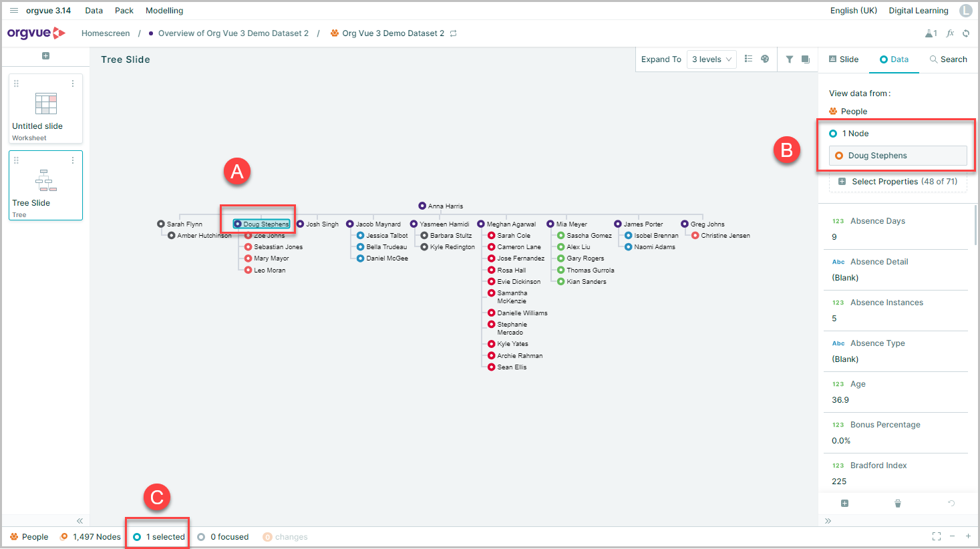Toggle the 1 selected status indicator

159,537
